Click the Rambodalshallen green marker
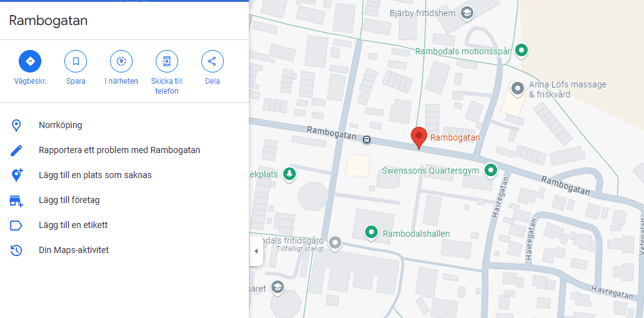 (371, 233)
